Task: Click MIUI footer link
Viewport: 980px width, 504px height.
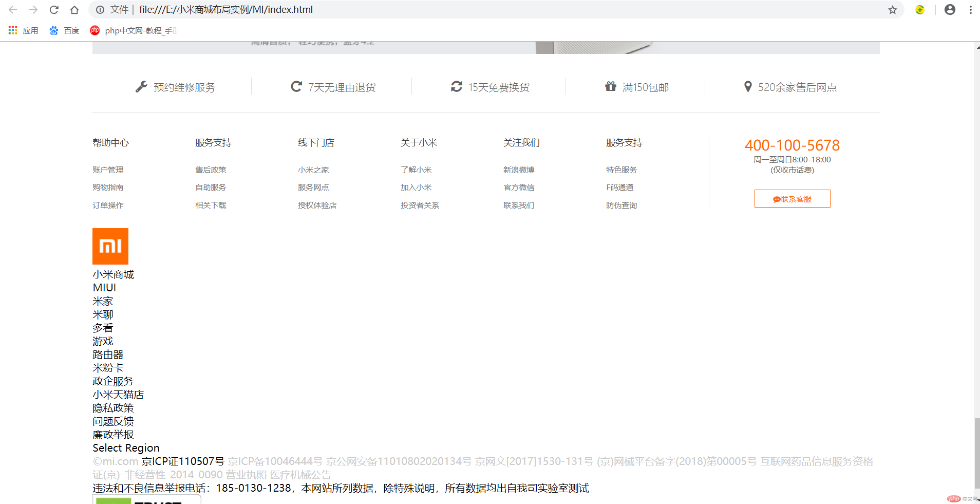Action: coord(104,288)
